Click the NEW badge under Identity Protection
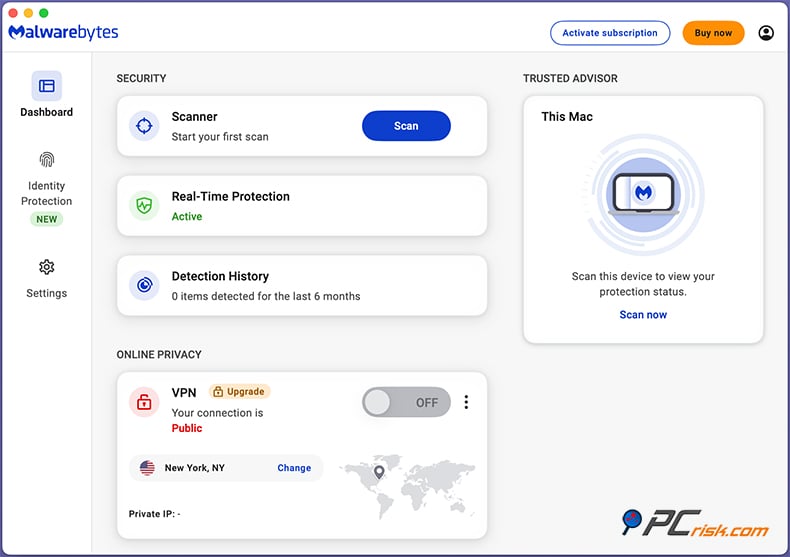 coord(46,220)
